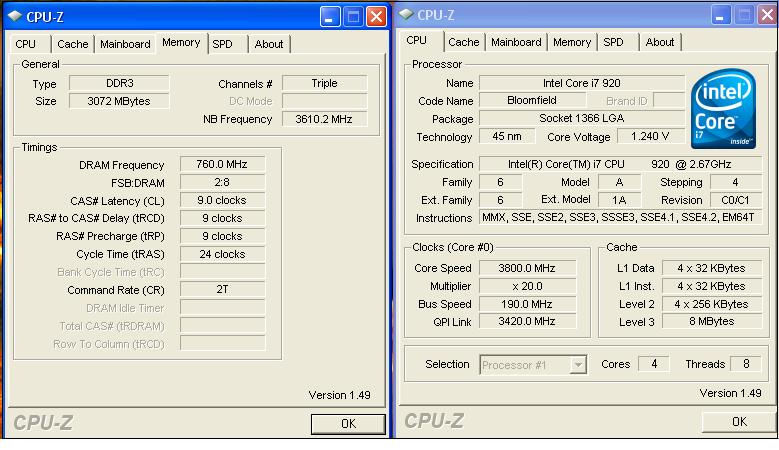Select Memory tab in left window
Image resolution: width=779 pixels, height=450 pixels.
click(x=181, y=42)
